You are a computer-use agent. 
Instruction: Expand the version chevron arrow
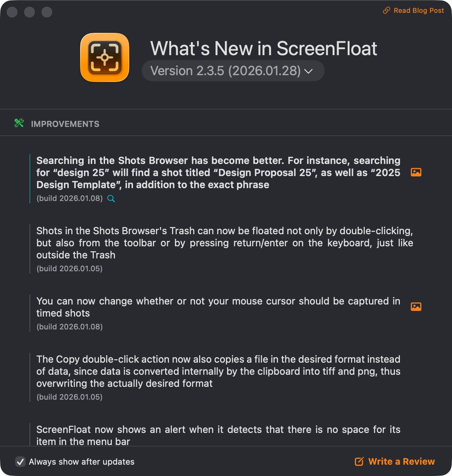pyautogui.click(x=309, y=71)
